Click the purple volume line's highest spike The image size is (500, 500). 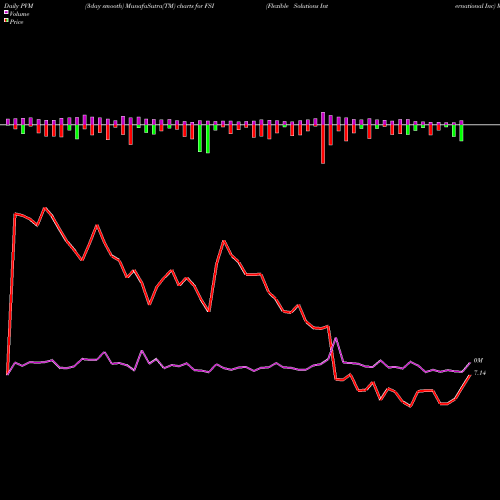336,338
